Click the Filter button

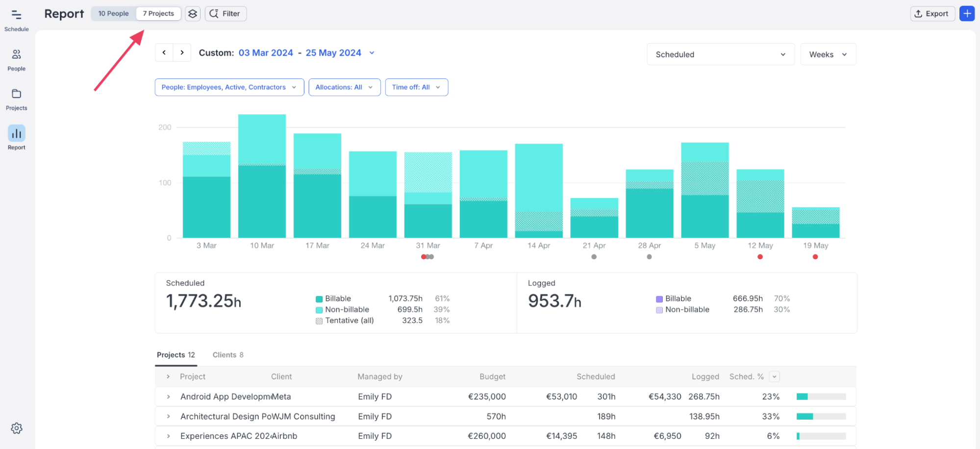[x=226, y=14]
